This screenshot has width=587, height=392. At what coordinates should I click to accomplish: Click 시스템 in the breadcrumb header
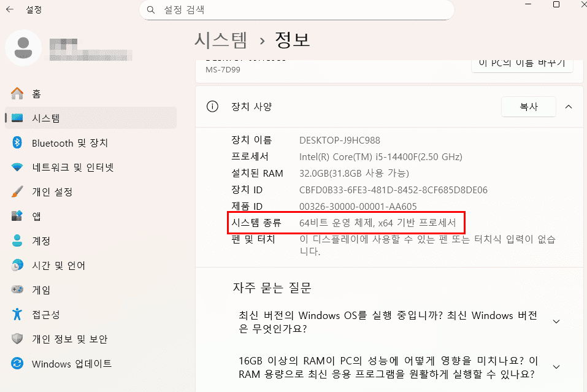pos(220,39)
